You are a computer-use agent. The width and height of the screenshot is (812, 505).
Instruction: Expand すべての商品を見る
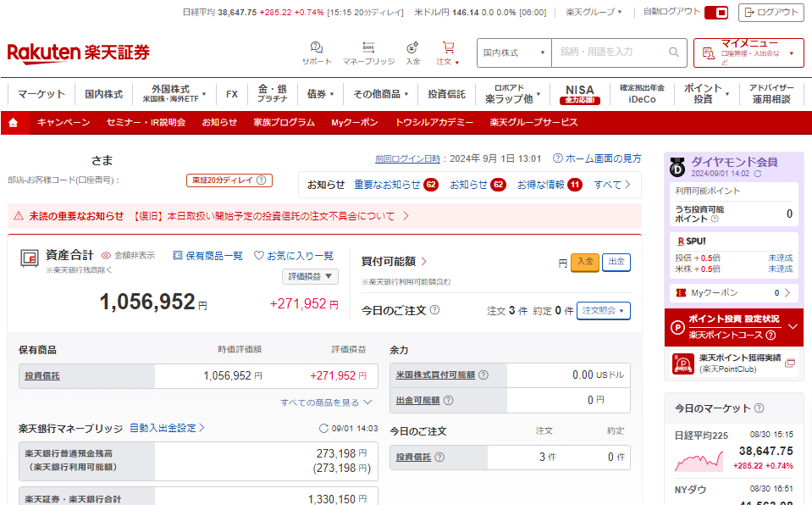(326, 402)
